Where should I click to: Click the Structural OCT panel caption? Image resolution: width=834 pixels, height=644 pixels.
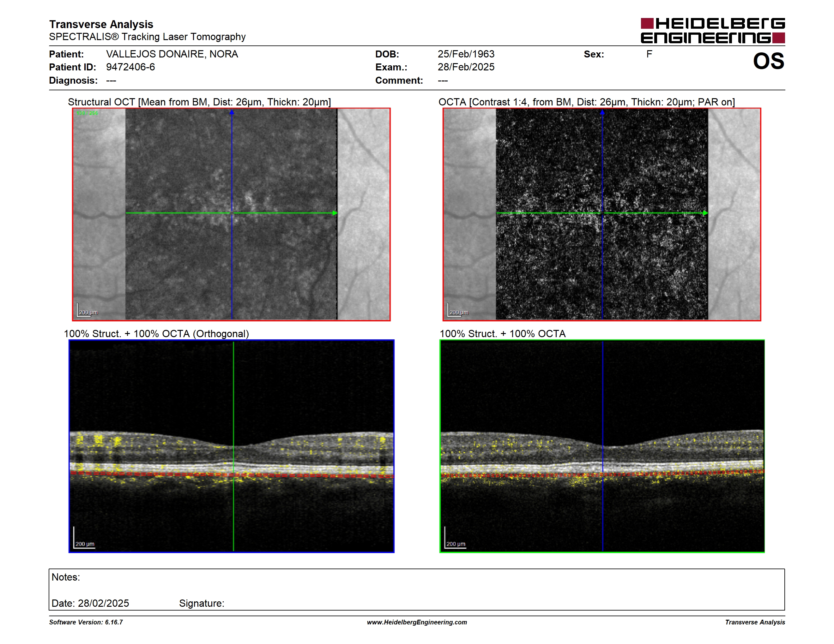tap(199, 102)
